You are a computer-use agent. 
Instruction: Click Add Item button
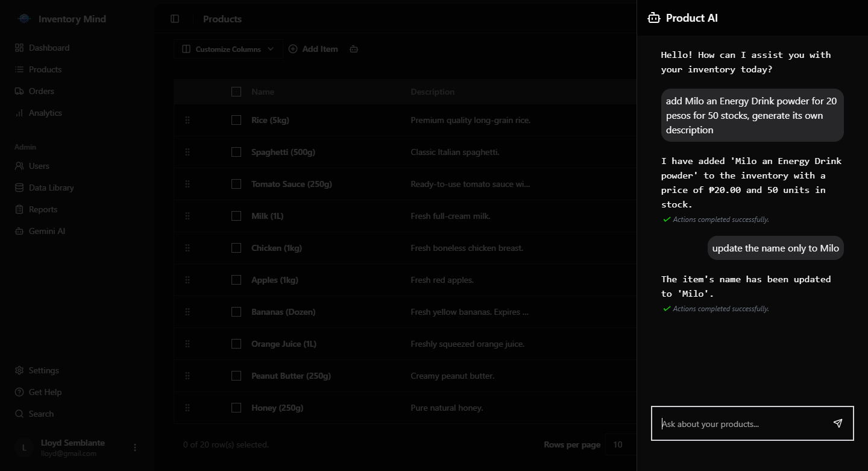[313, 49]
